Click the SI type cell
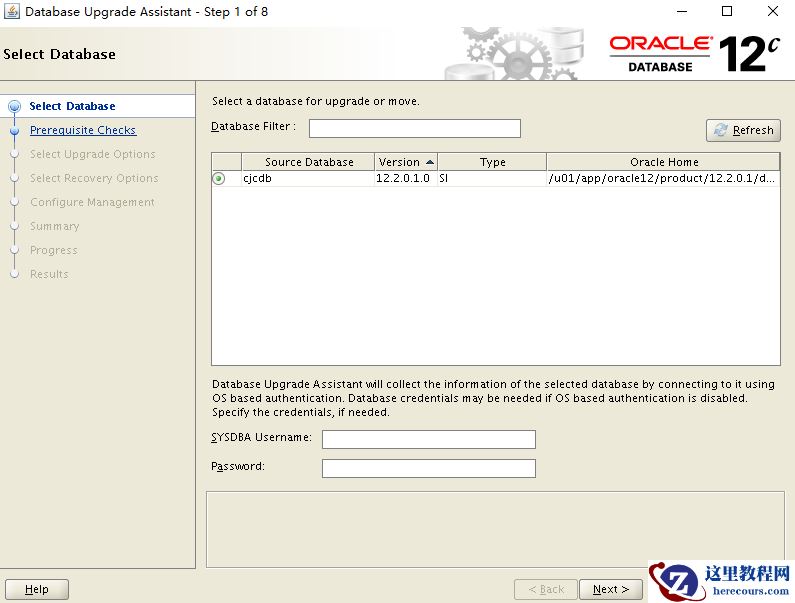 click(x=492, y=179)
